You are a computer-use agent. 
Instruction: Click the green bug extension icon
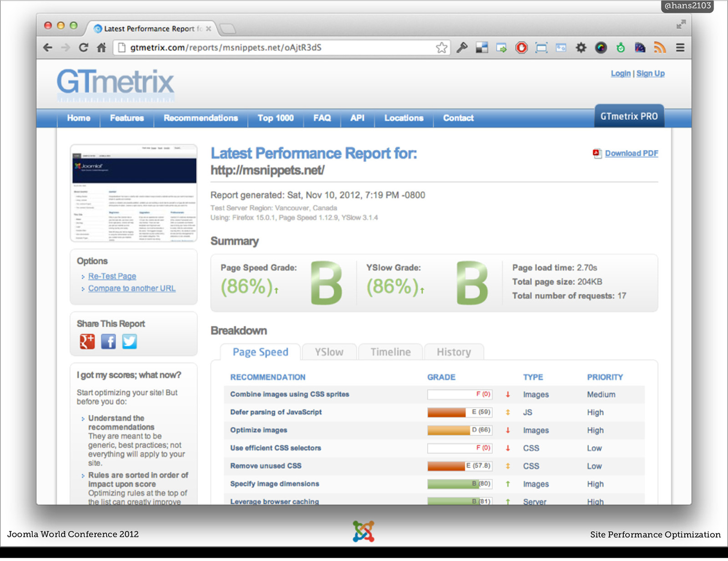[x=621, y=47]
